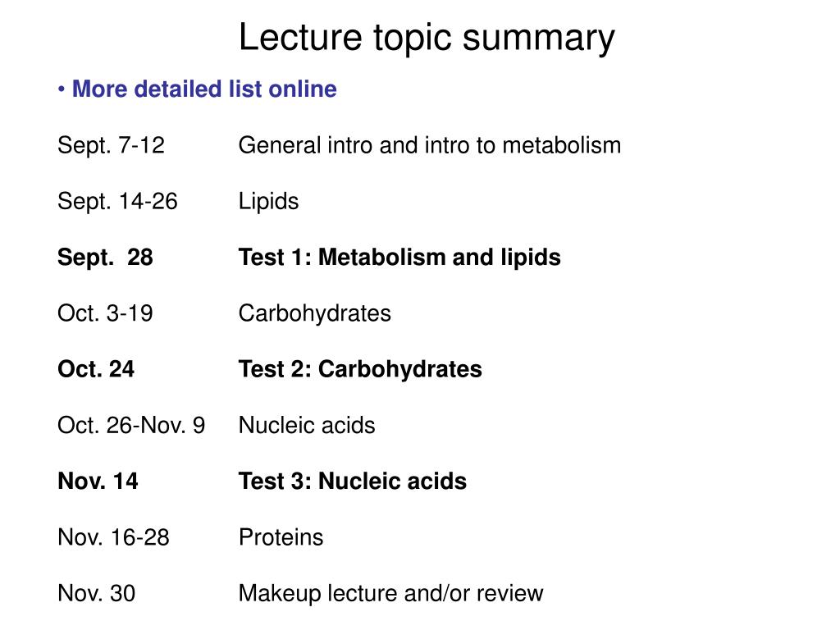Click 'Test 2: Carbohydrates' text
The height and width of the screenshot is (630, 840).
[x=360, y=370]
